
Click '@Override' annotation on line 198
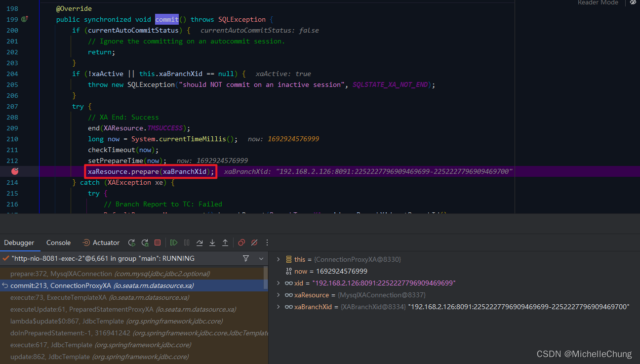coord(74,8)
